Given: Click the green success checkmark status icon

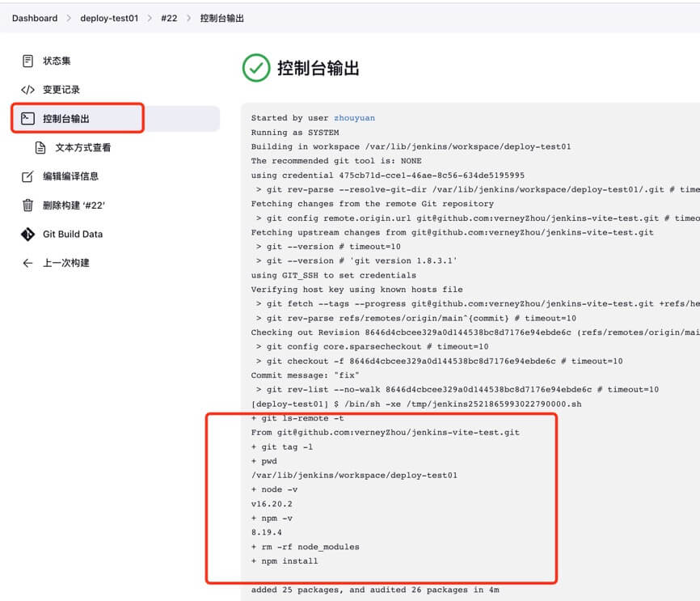Looking at the screenshot, I should pyautogui.click(x=256, y=68).
